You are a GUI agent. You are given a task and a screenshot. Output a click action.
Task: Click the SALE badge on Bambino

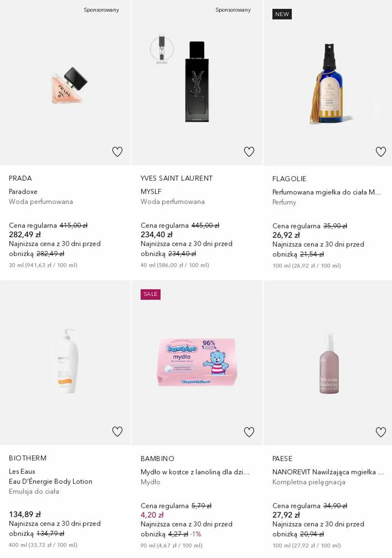click(x=151, y=294)
